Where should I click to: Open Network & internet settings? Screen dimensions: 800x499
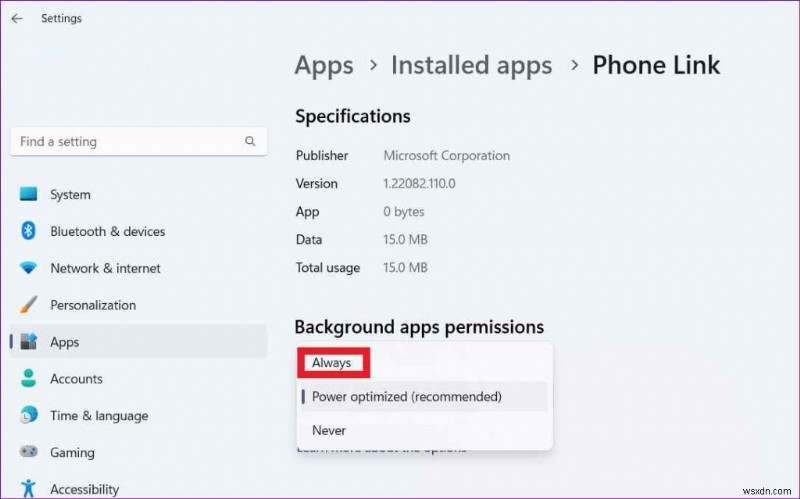[x=138, y=268]
